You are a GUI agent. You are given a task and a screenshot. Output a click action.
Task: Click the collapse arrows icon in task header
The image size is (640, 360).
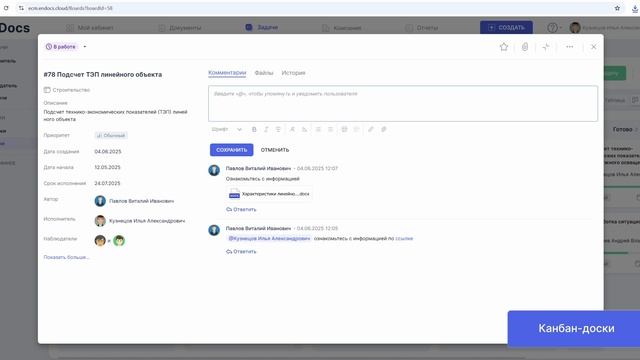(546, 47)
